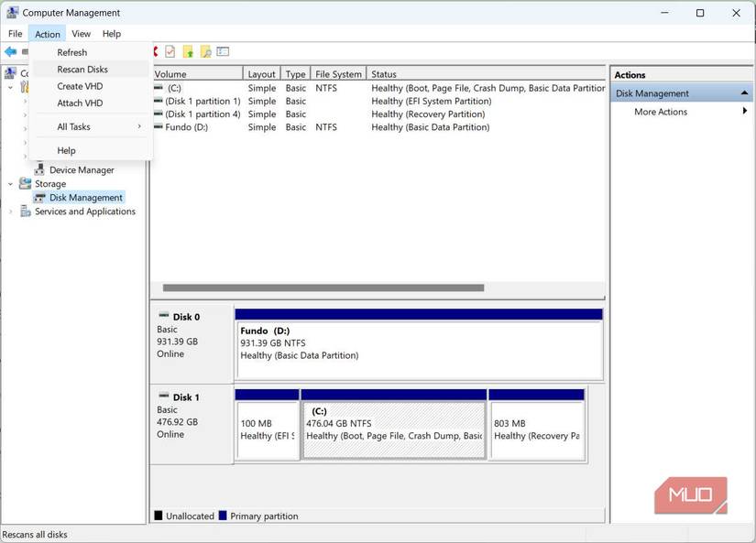Click the Computer Management root tree icon
The width and height of the screenshot is (756, 543).
pyautogui.click(x=10, y=73)
